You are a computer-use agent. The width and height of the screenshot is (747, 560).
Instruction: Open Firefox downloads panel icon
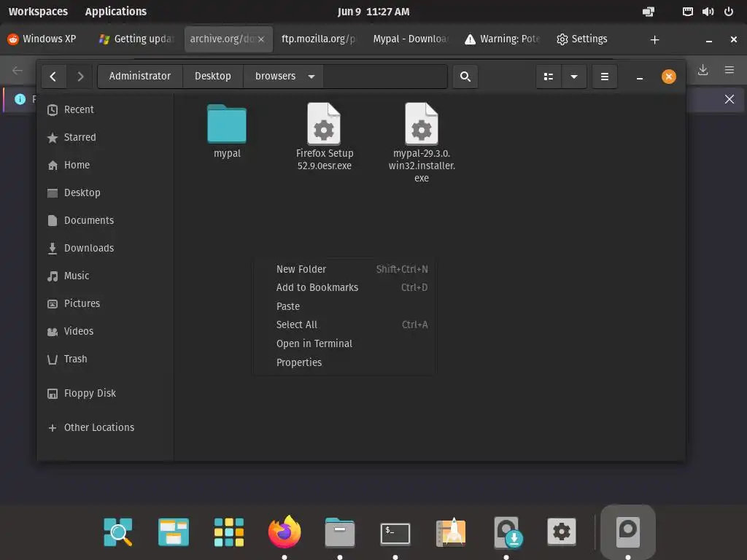(x=703, y=70)
